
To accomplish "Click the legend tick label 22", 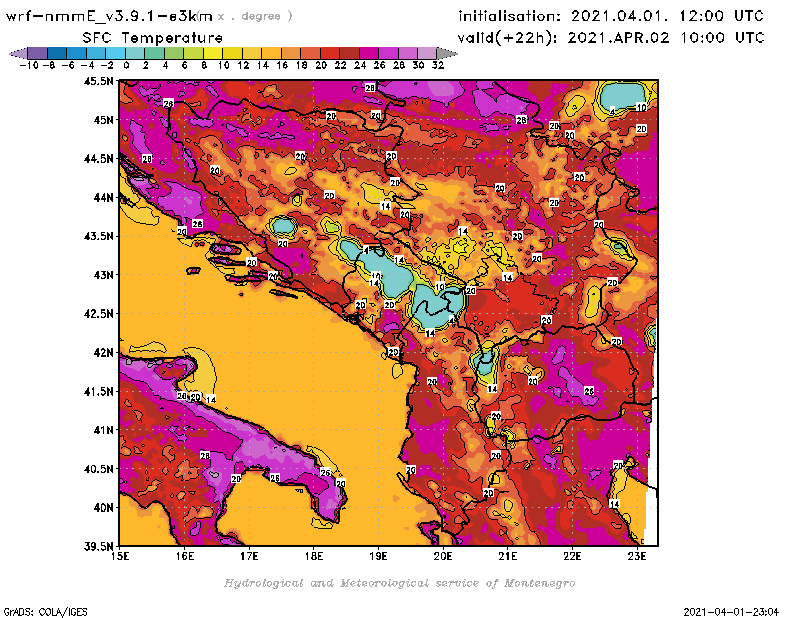I will 340,65.
